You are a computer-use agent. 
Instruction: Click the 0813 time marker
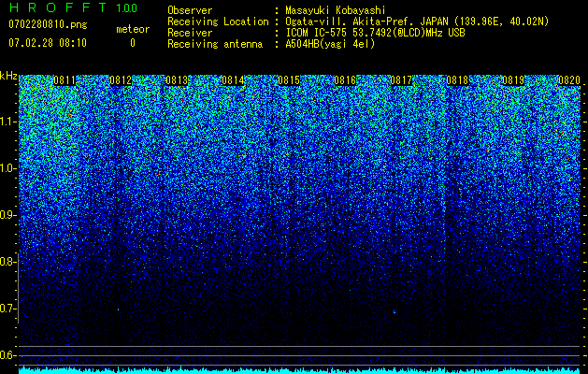point(177,80)
